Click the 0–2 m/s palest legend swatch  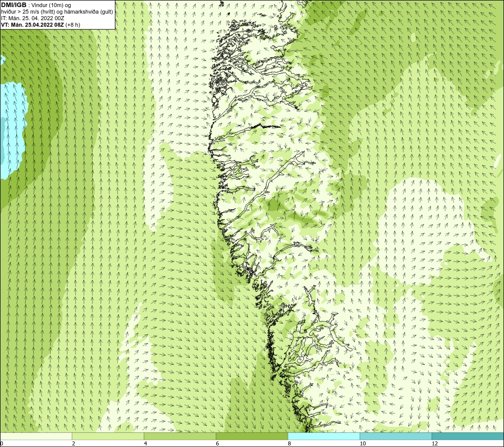pos(36,436)
